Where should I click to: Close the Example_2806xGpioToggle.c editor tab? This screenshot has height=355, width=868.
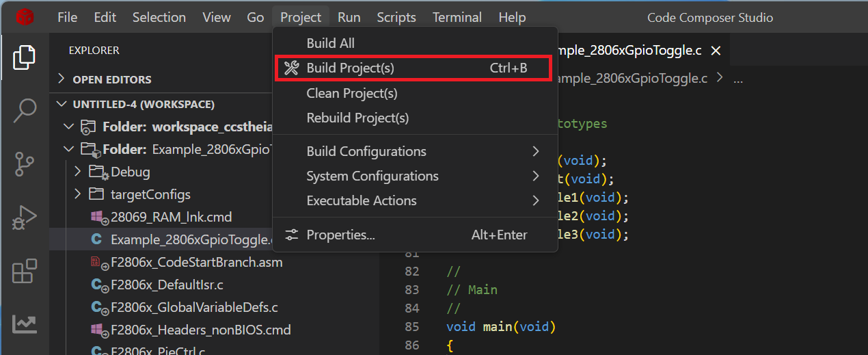(716, 51)
